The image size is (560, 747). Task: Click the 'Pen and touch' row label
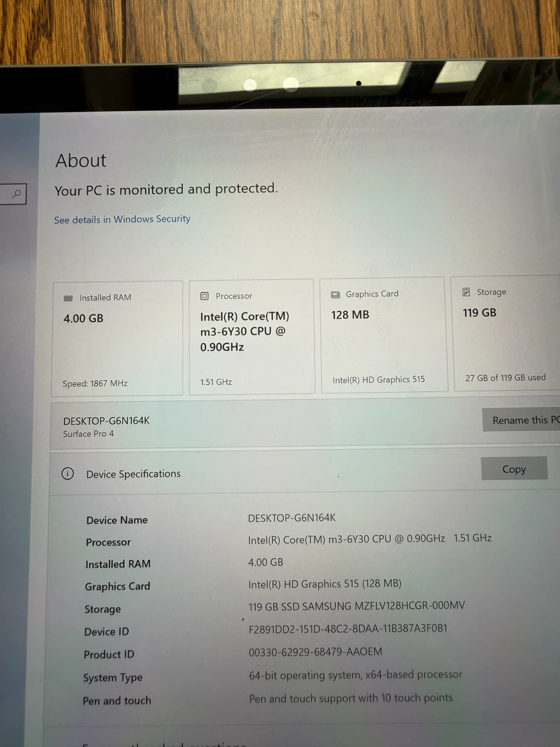(117, 701)
